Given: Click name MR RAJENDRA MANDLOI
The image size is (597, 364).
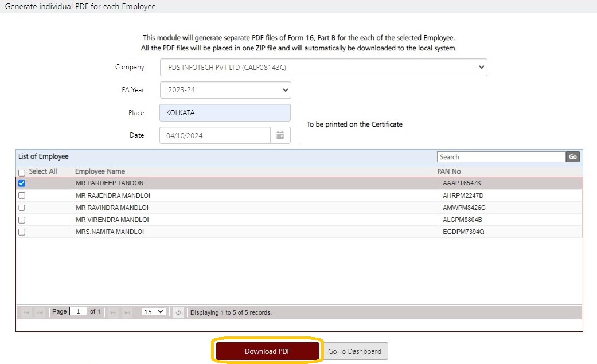Looking at the screenshot, I should [x=113, y=195].
